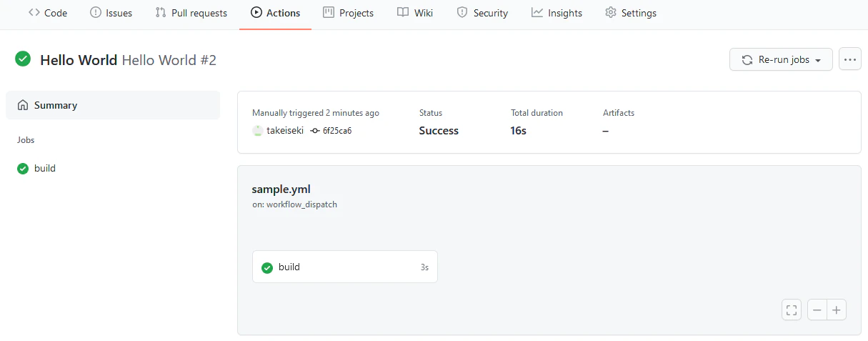The height and width of the screenshot is (341, 868).
Task: Open repository Settings tab
Action: coord(631,13)
